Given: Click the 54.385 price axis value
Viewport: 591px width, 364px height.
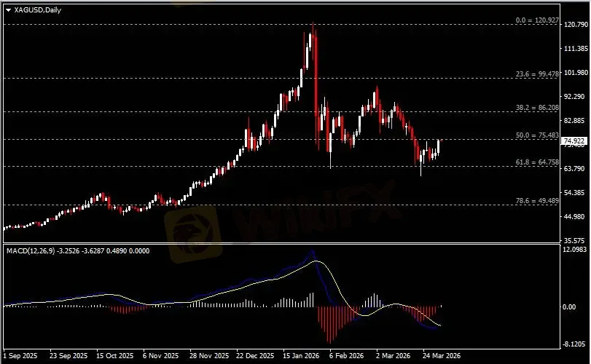Looking at the screenshot, I should point(576,193).
